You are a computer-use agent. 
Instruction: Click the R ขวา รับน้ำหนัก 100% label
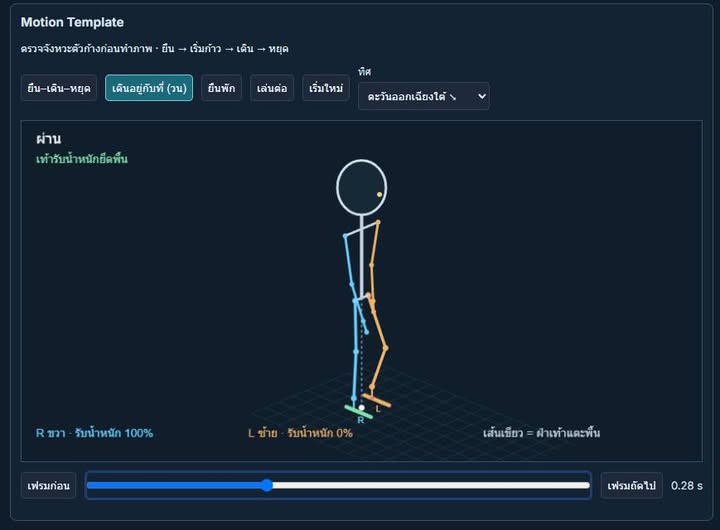coord(94,433)
